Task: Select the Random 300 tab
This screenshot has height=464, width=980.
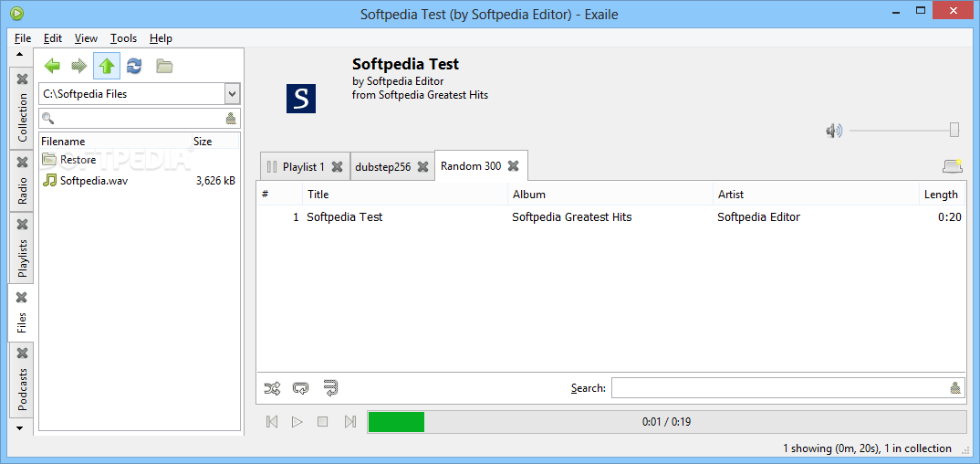Action: coord(471,165)
